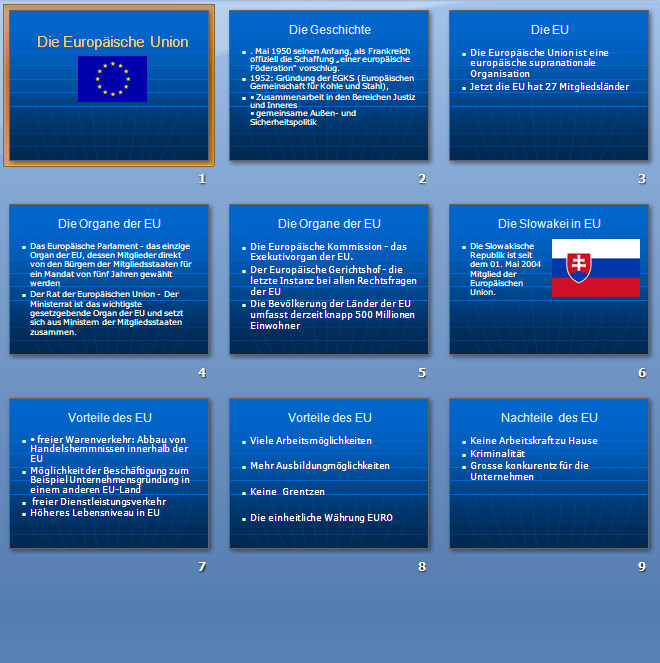660x663 pixels.
Task: Click slide number 5 label
Action: point(422,373)
